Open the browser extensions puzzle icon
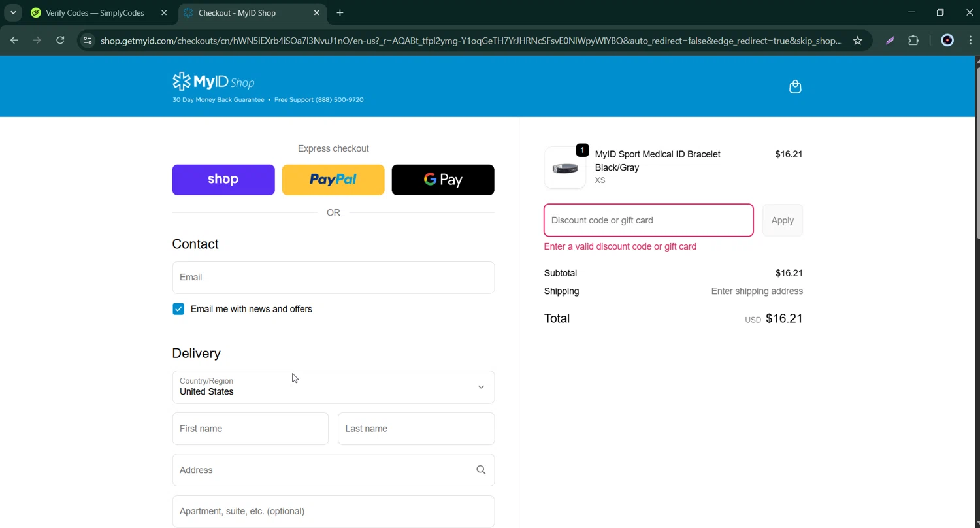 (913, 41)
